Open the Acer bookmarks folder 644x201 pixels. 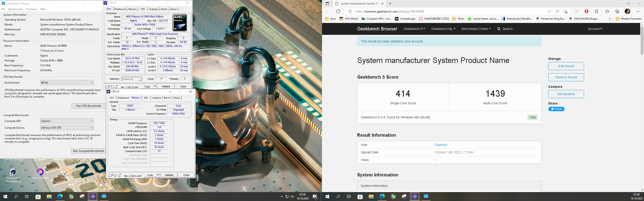330,19
